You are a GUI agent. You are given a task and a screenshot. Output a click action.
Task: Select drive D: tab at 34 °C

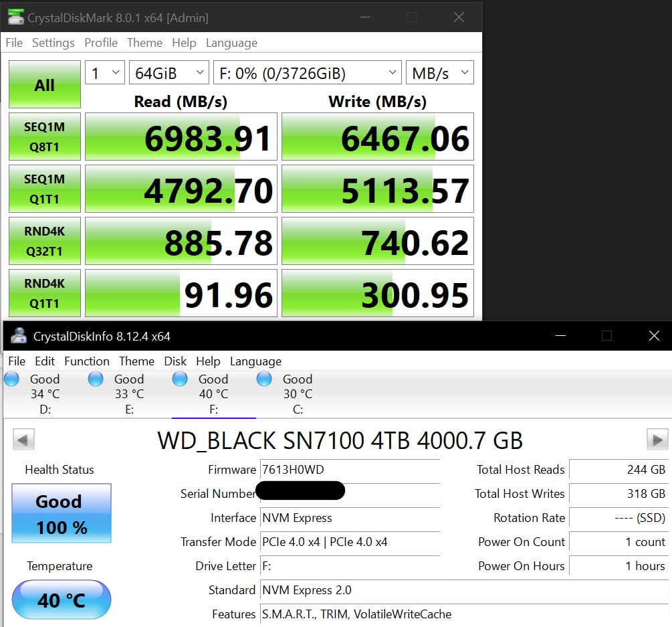(45, 393)
